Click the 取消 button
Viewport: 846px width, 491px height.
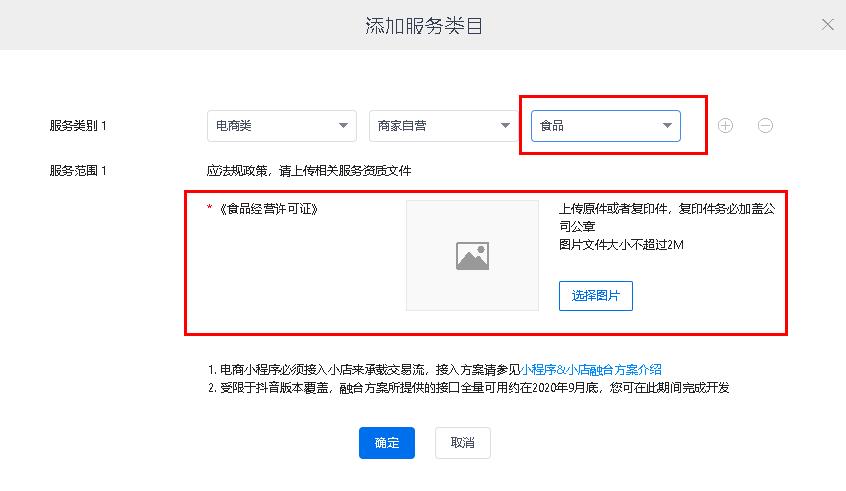(x=462, y=443)
